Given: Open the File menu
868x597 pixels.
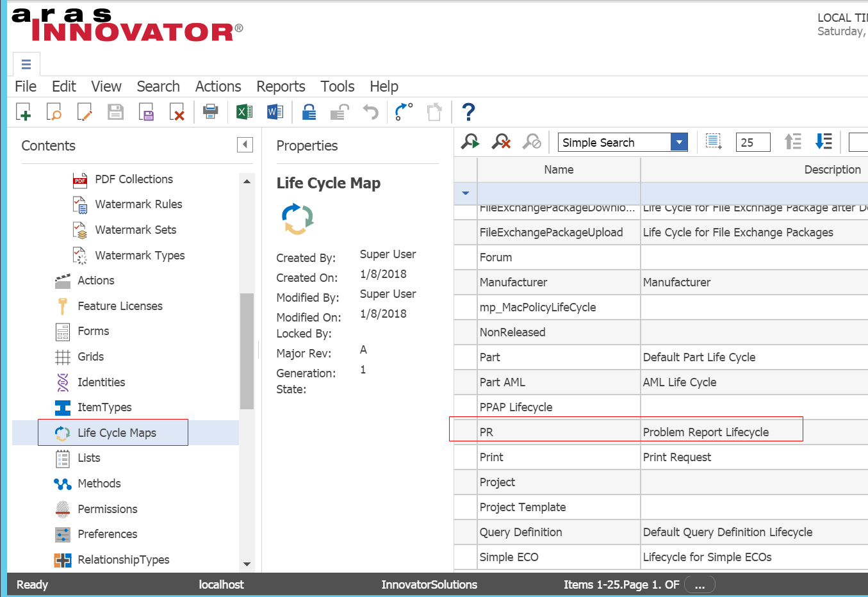Looking at the screenshot, I should point(25,86).
